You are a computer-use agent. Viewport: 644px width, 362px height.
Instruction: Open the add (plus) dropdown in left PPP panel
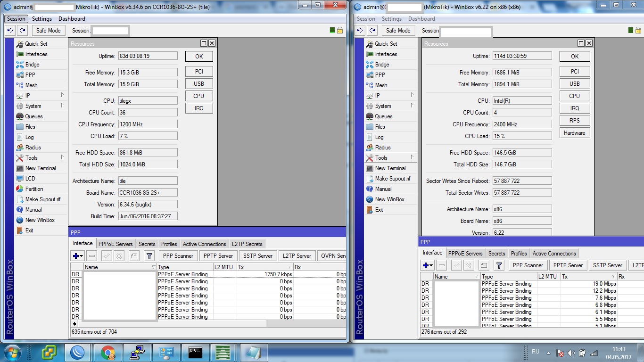coord(78,256)
